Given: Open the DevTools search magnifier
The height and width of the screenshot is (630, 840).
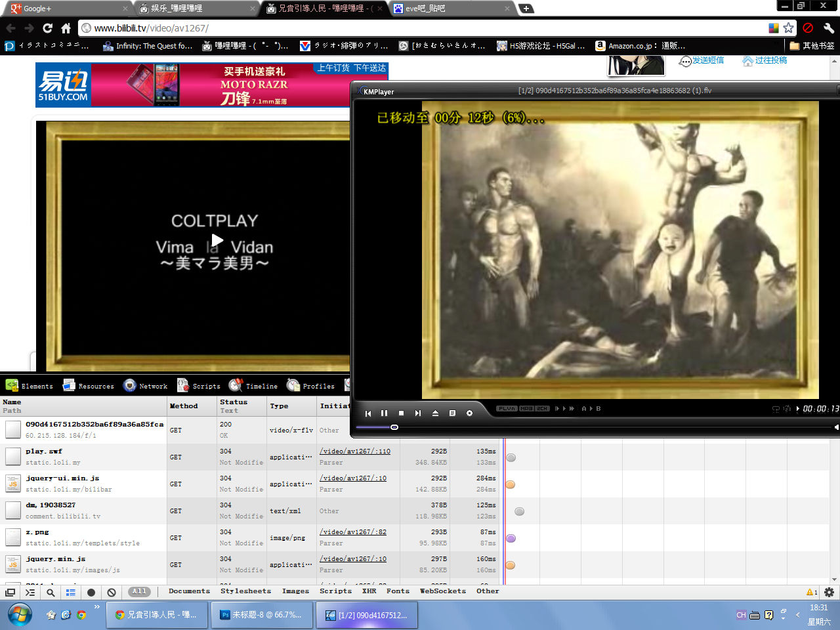Looking at the screenshot, I should coord(51,593).
